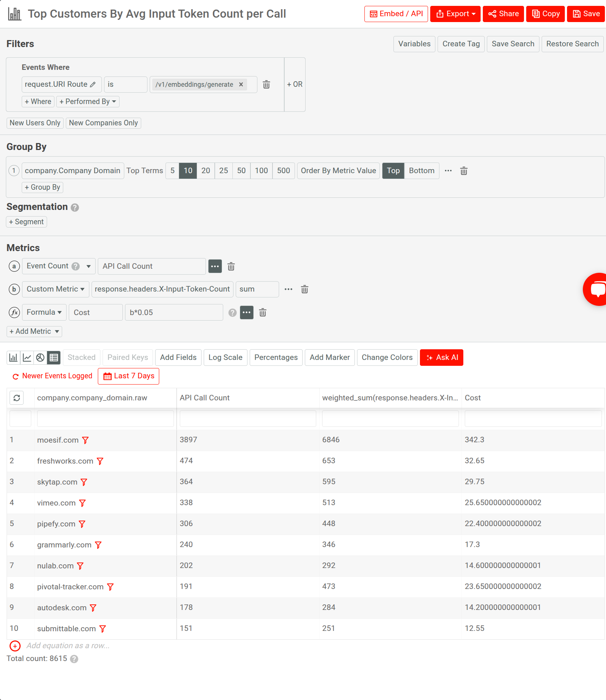
Task: Select 100 top terms
Action: (261, 171)
